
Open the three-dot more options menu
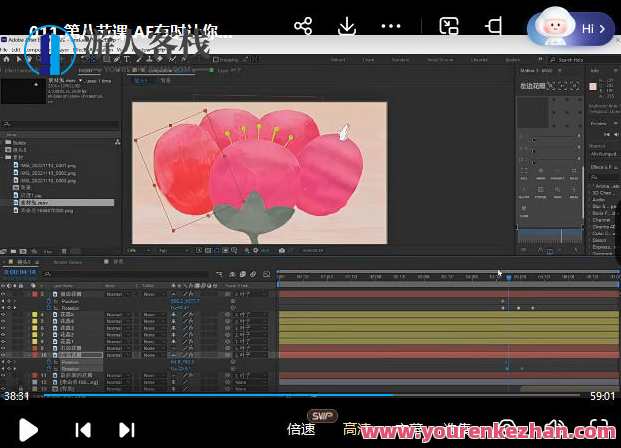point(391,26)
